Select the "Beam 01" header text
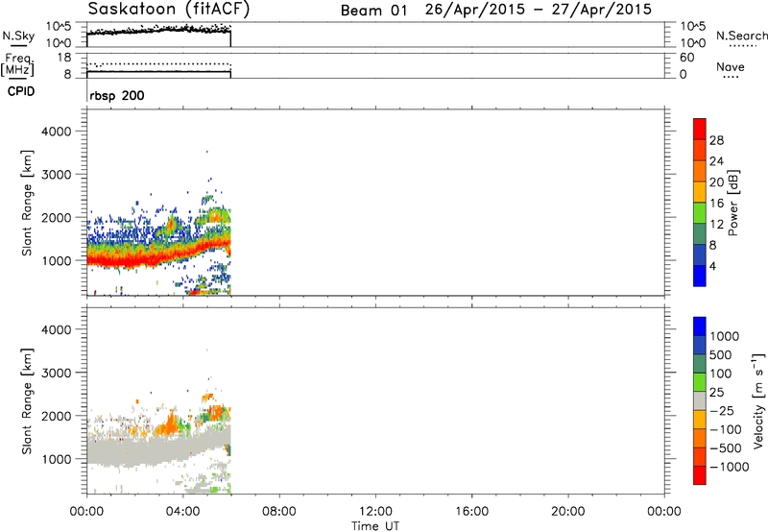Image resolution: width=768 pixels, height=532 pixels. click(373, 11)
